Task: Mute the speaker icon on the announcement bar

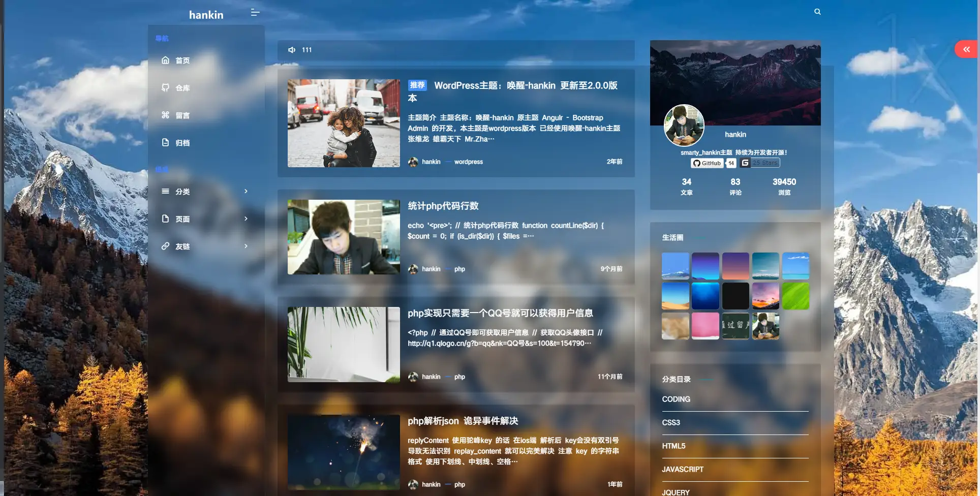Action: [291, 50]
